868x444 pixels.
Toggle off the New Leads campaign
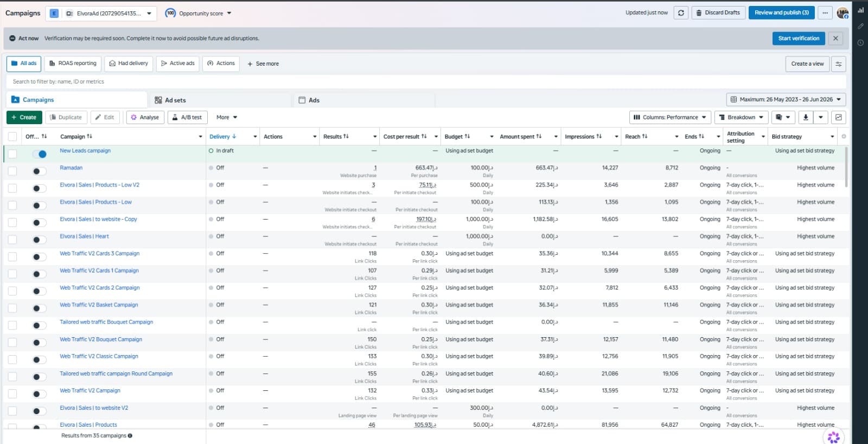tap(39, 154)
